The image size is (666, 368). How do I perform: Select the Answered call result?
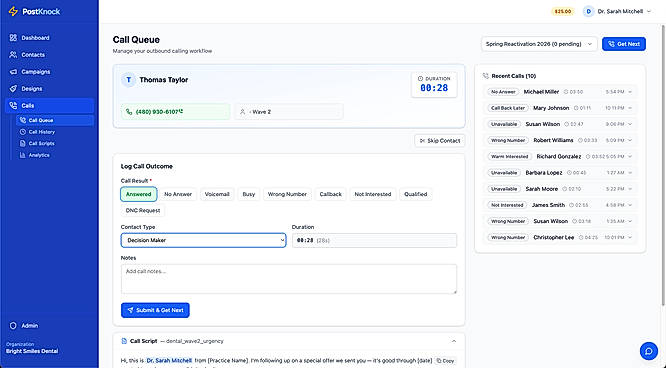click(138, 194)
